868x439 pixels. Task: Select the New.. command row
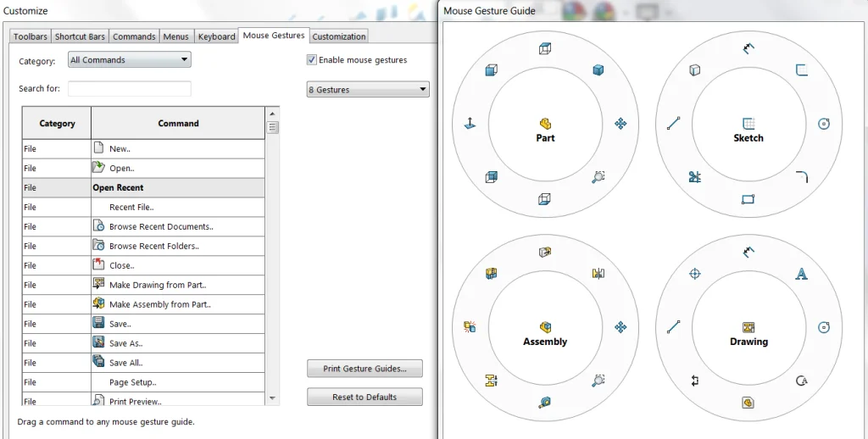143,149
